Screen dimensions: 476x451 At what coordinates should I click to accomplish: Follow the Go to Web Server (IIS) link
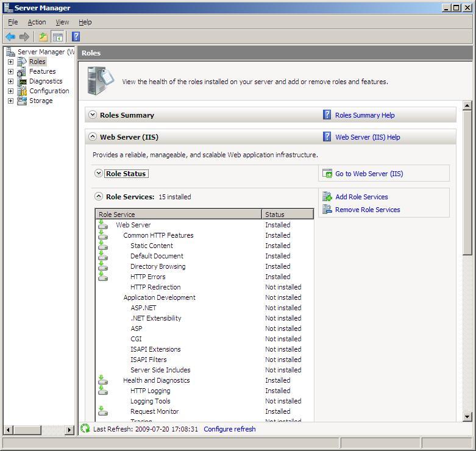click(x=369, y=174)
